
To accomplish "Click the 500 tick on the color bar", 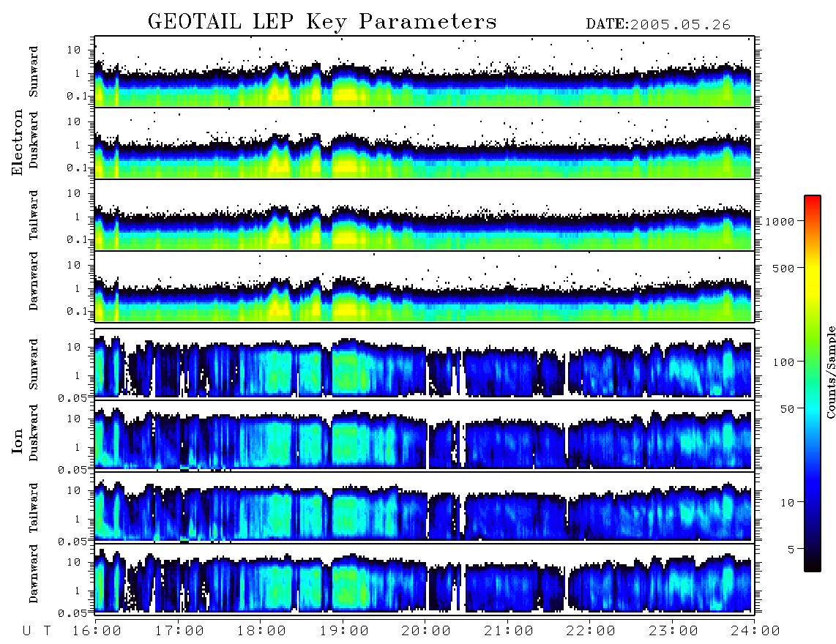I will point(783,268).
